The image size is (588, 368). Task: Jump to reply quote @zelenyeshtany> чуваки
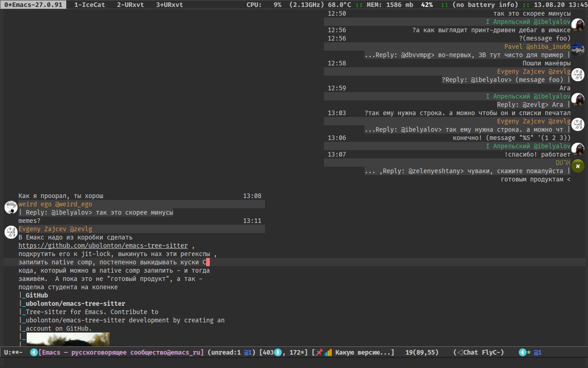467,171
